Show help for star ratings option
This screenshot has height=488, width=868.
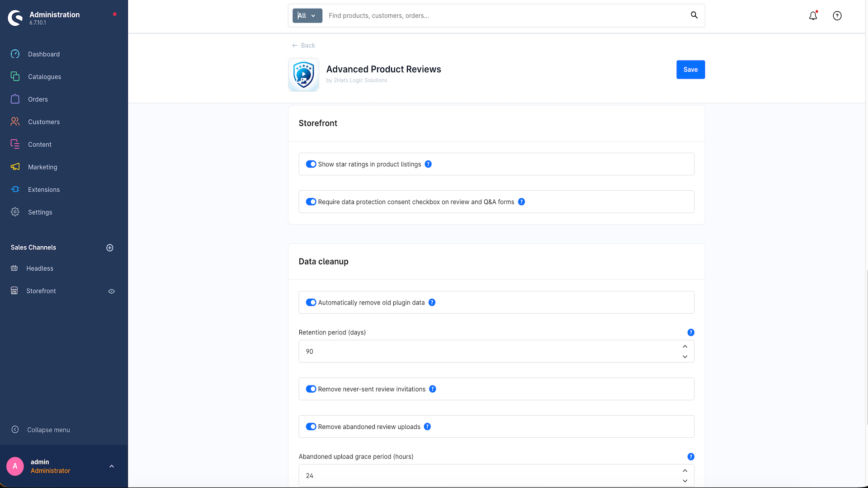click(428, 164)
